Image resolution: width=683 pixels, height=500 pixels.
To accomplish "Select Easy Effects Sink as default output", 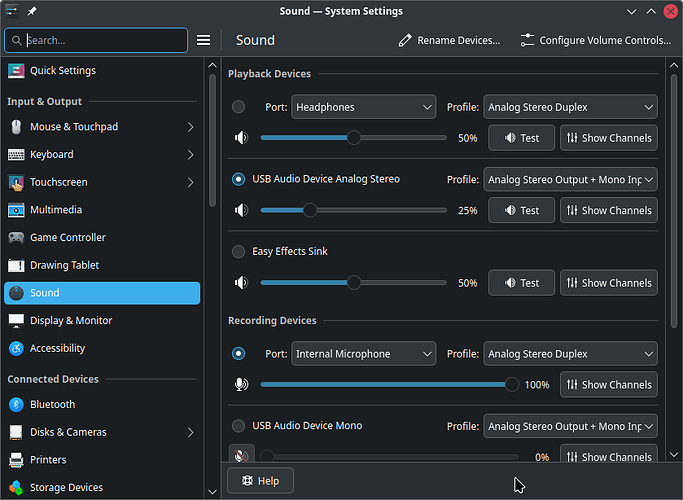I will pyautogui.click(x=238, y=251).
